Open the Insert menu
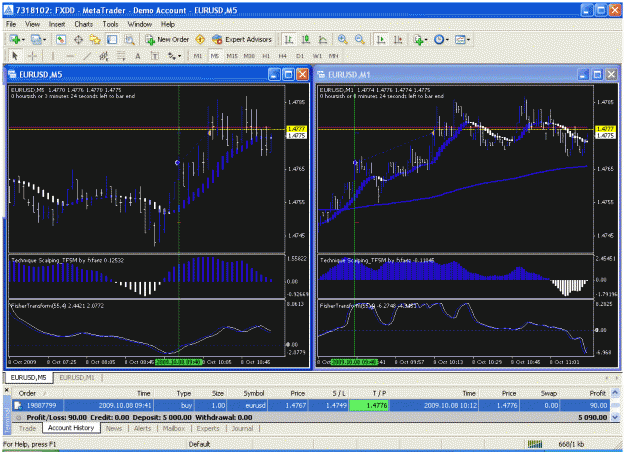Viewport: 625px width, 452px height. (57, 24)
